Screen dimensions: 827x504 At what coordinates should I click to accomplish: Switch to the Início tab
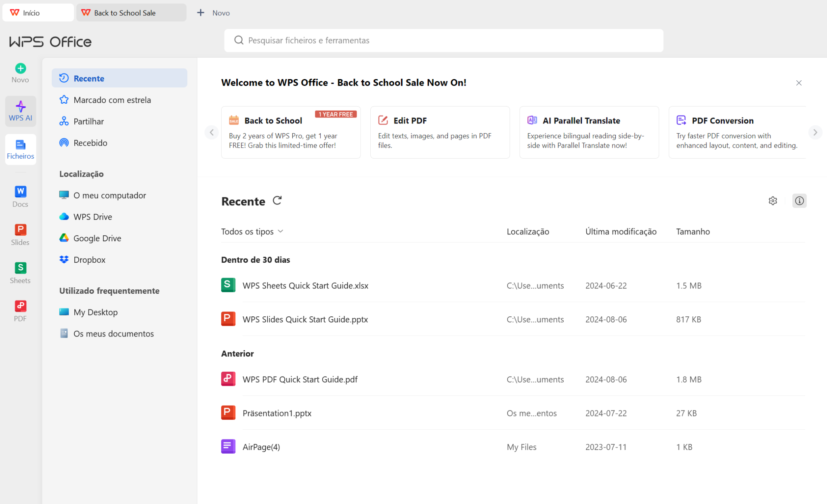point(38,13)
